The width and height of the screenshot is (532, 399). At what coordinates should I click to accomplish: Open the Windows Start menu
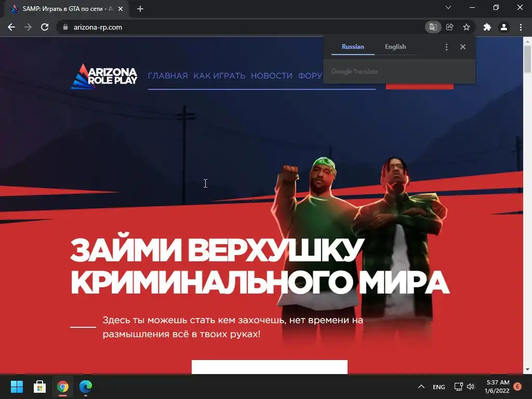pos(17,387)
